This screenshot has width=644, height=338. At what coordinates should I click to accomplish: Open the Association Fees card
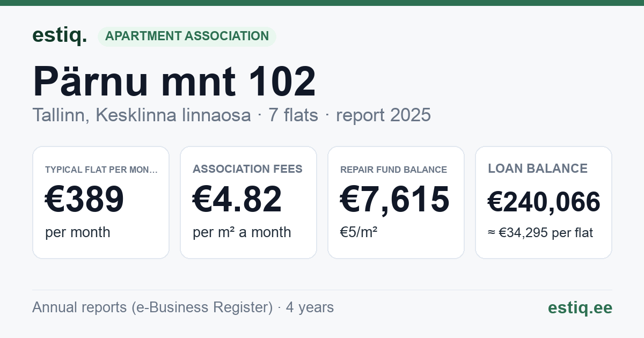click(248, 202)
